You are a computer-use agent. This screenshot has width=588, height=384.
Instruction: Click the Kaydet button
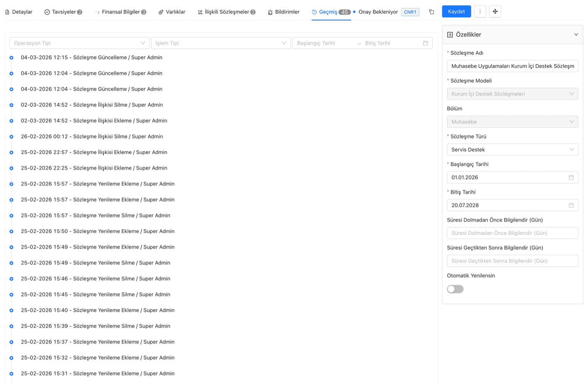click(x=456, y=11)
